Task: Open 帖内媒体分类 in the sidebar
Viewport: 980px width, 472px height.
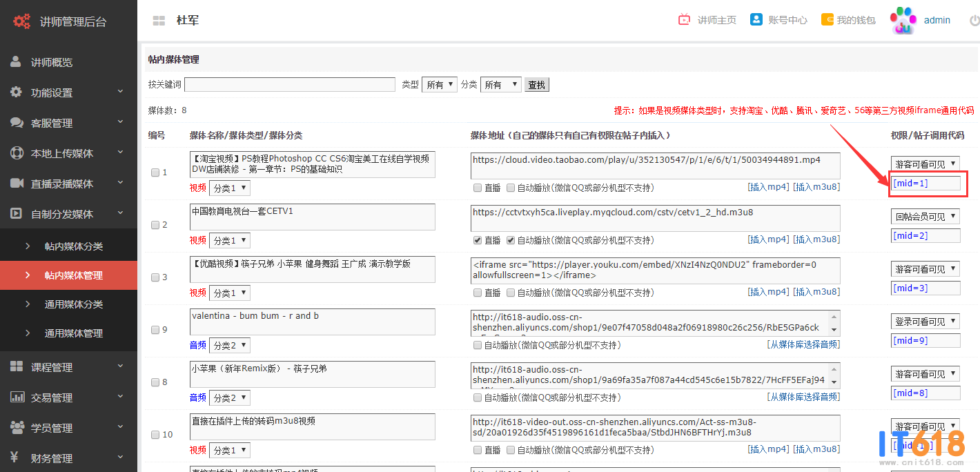Action: pyautogui.click(x=74, y=246)
